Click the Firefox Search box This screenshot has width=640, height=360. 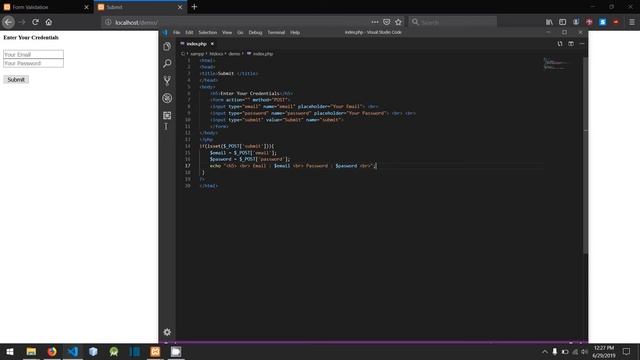click(453, 22)
